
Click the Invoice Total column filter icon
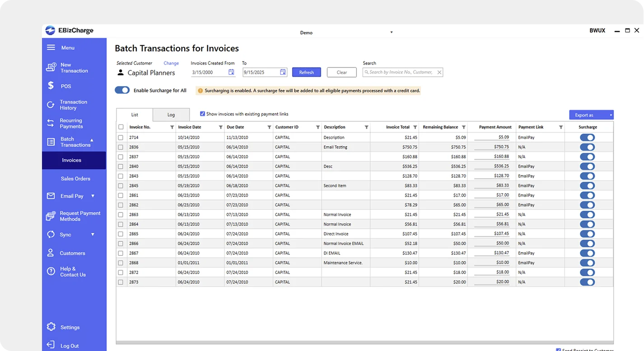point(415,127)
